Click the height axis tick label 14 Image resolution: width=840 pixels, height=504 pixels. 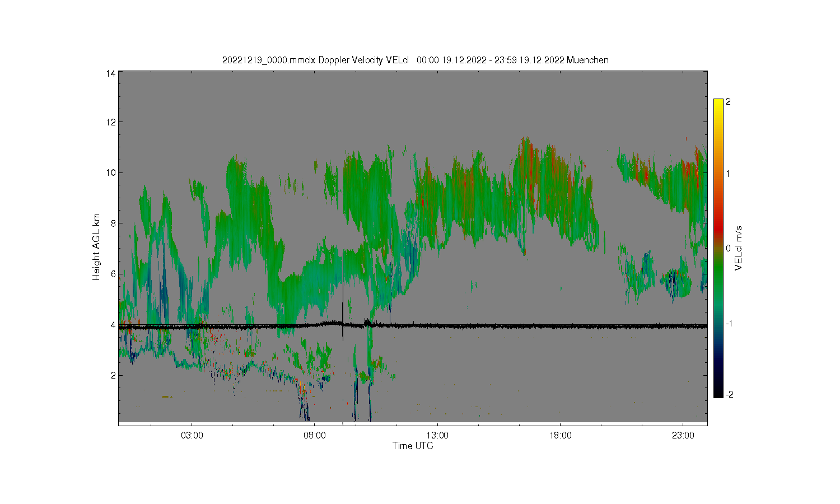tap(111, 73)
